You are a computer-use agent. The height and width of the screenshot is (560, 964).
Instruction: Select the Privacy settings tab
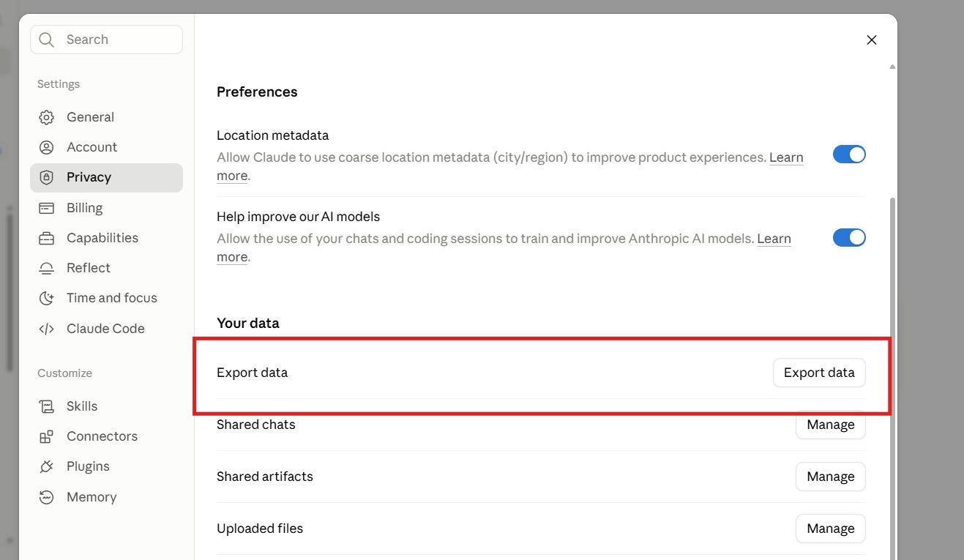106,177
